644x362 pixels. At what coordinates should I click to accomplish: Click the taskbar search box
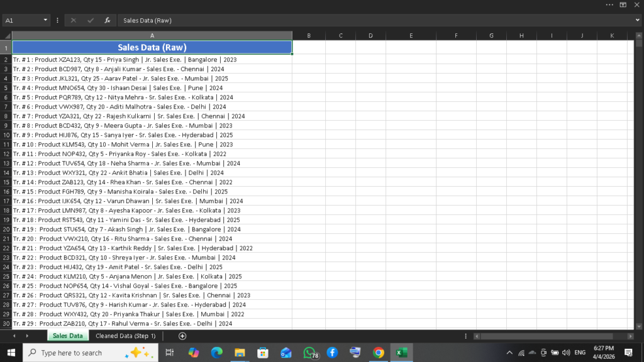91,353
